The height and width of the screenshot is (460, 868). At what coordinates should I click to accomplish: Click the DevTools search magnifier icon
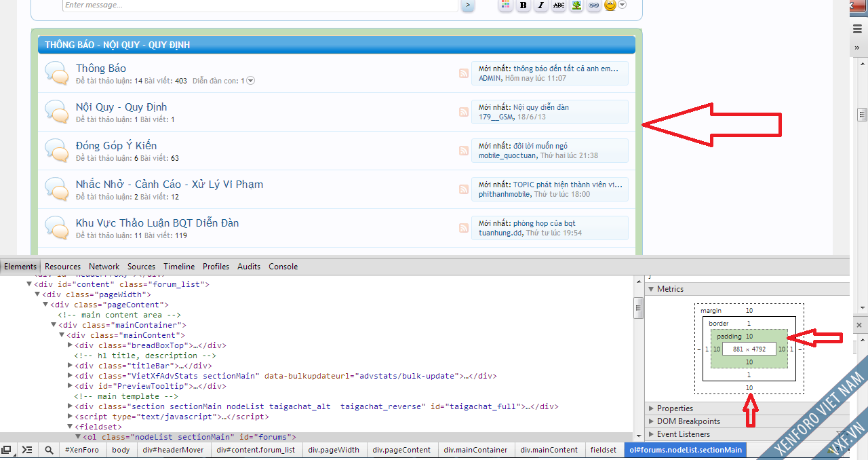click(x=50, y=450)
